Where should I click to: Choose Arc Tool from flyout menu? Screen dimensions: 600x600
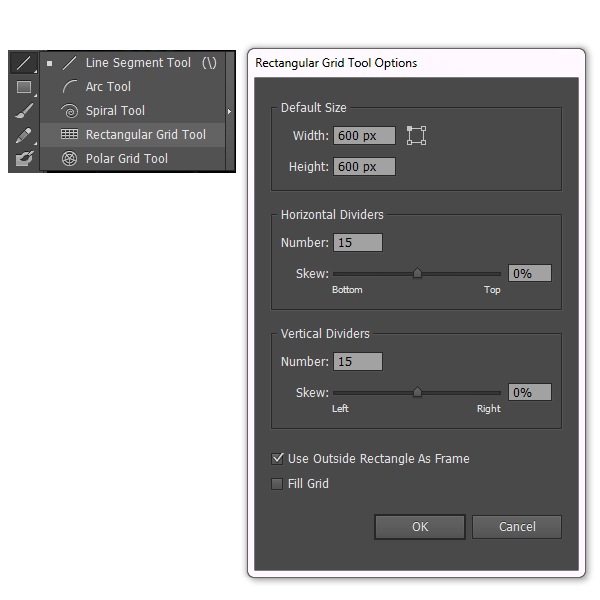(x=132, y=87)
